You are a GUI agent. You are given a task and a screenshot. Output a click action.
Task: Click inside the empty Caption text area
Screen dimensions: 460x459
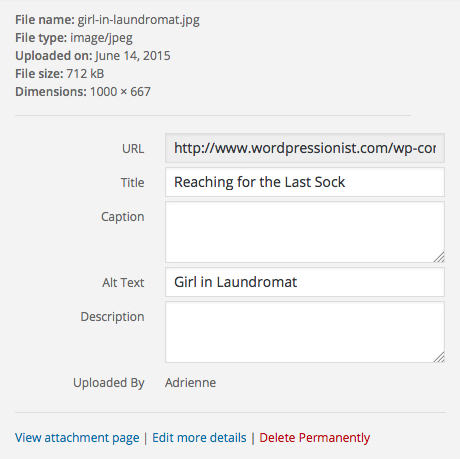tap(305, 232)
